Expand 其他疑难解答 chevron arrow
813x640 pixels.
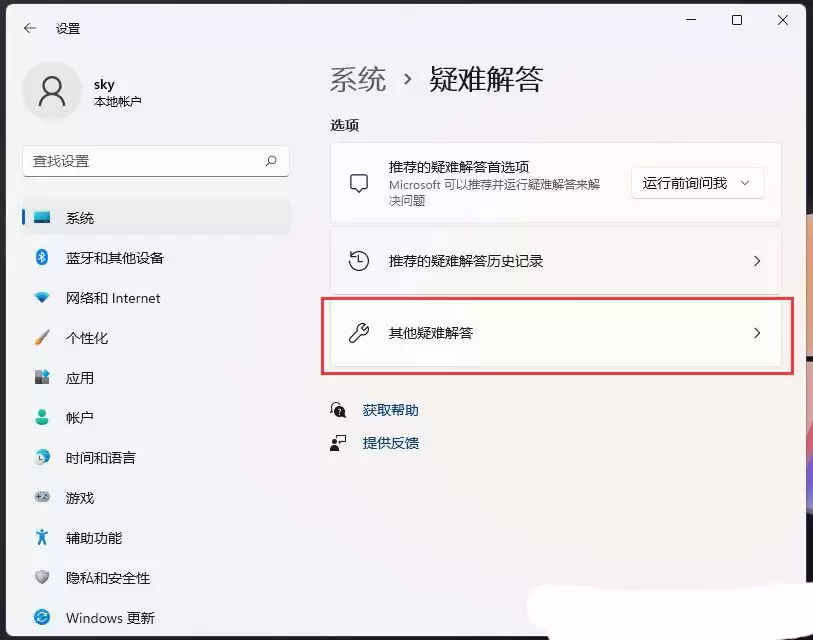coord(757,333)
